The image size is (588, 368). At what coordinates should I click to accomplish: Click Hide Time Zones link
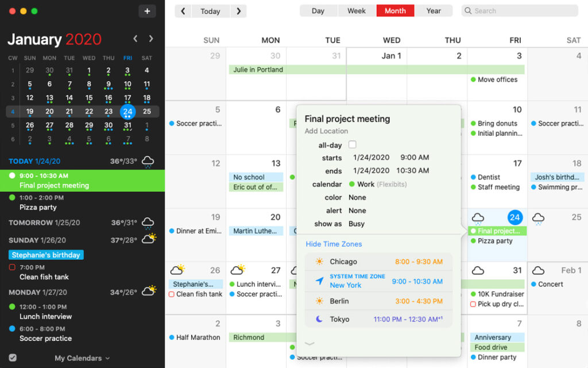tap(334, 244)
